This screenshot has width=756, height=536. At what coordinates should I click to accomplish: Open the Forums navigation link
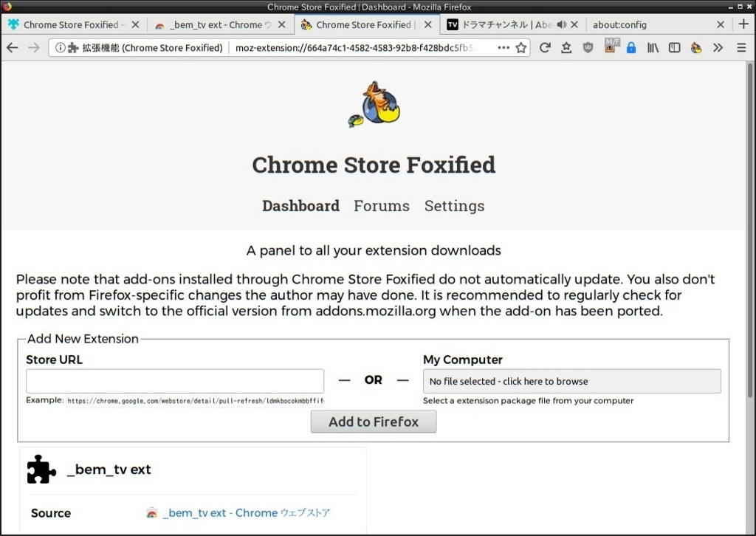pyautogui.click(x=382, y=206)
